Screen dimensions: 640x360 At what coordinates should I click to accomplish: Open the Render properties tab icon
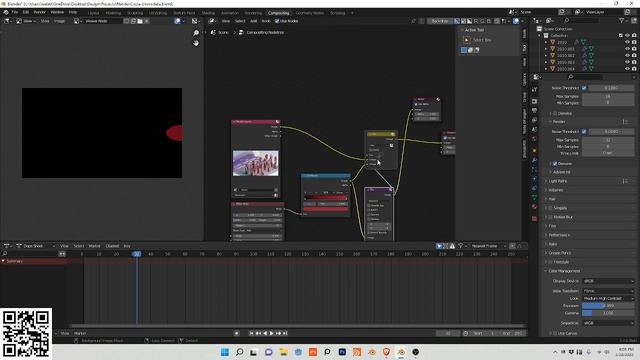click(534, 101)
